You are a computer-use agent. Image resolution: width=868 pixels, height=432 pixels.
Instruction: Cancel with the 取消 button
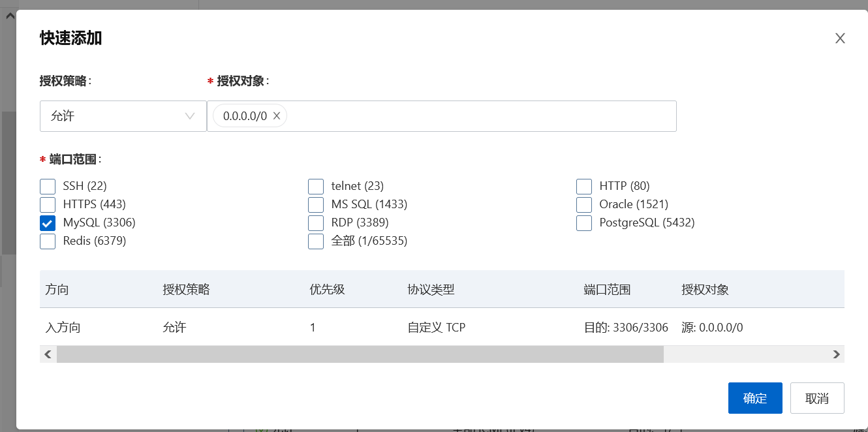817,398
